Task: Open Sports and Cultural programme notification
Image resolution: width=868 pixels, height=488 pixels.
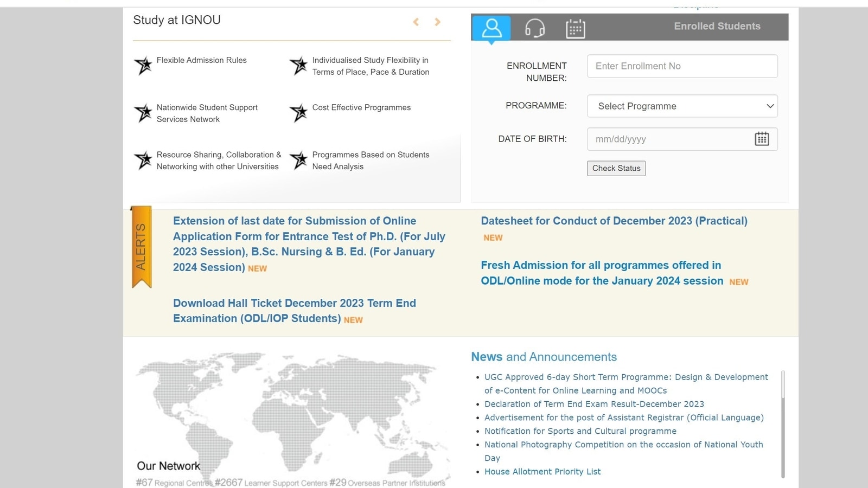Action: pos(580,431)
